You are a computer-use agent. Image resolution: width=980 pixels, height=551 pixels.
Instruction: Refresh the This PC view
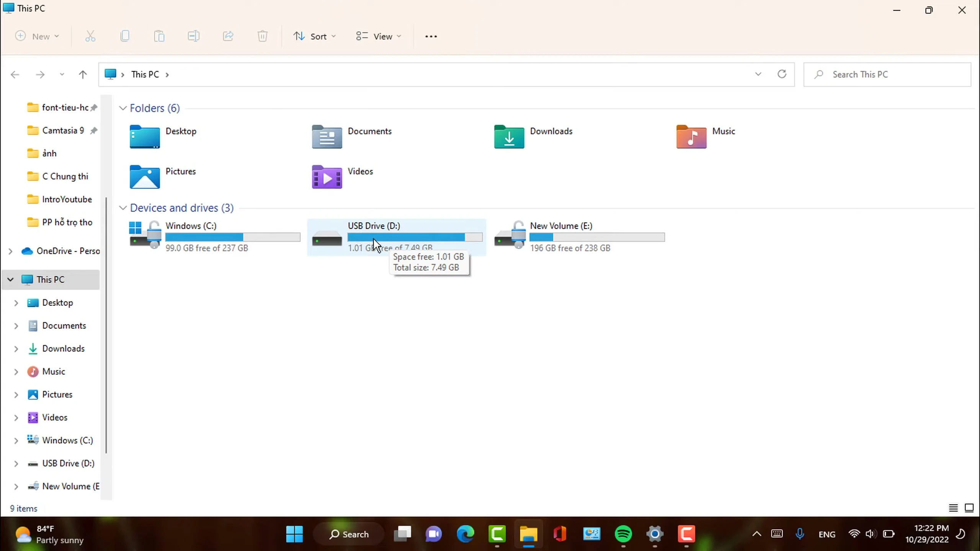[782, 74]
